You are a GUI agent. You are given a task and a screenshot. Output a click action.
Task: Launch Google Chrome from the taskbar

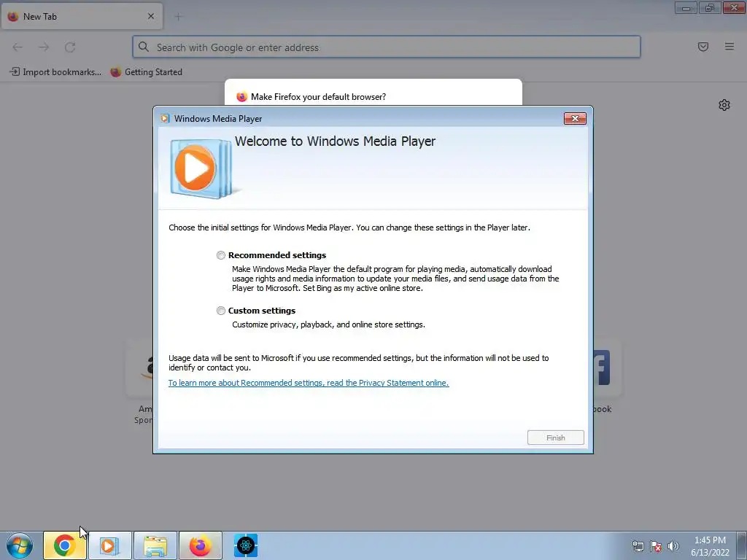click(64, 545)
